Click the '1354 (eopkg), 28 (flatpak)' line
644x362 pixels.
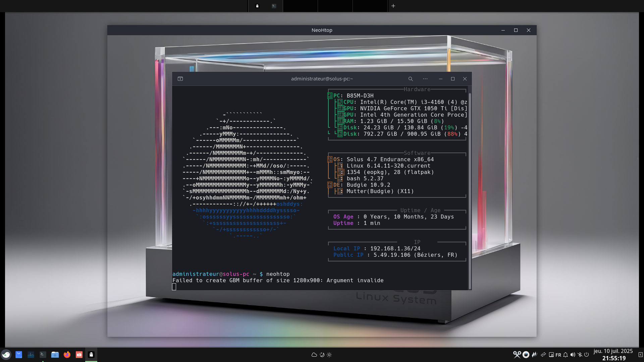[x=386, y=172]
